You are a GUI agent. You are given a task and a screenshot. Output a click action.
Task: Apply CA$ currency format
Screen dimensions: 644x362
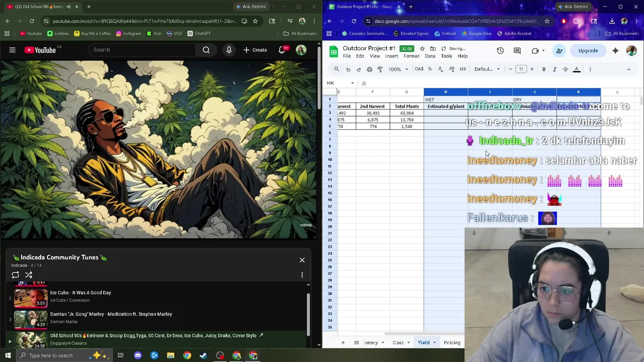(x=419, y=69)
